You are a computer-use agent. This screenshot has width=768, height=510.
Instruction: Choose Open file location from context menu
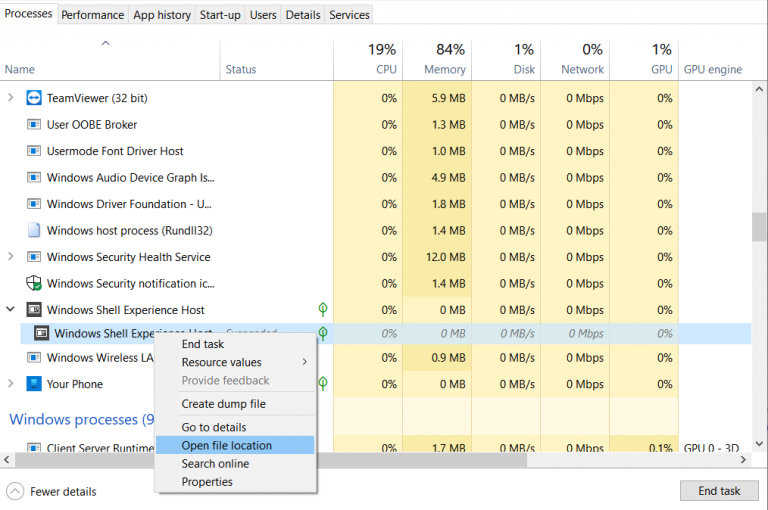point(227,445)
